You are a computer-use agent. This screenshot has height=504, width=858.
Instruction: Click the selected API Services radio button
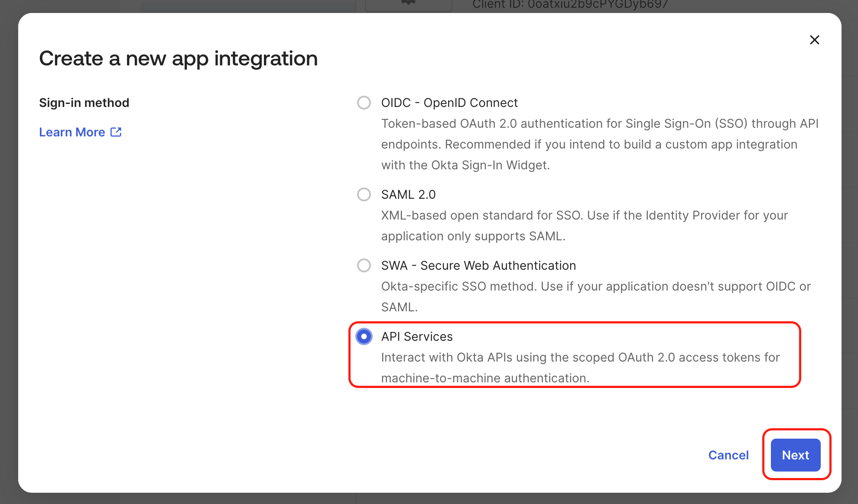[364, 336]
